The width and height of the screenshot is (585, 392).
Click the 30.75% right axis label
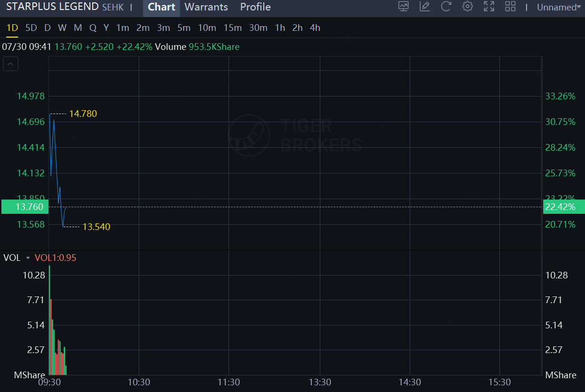560,122
